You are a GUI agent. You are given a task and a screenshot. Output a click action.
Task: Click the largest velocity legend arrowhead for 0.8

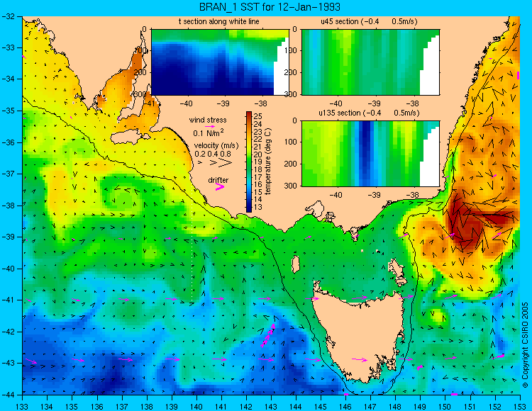[x=225, y=163]
